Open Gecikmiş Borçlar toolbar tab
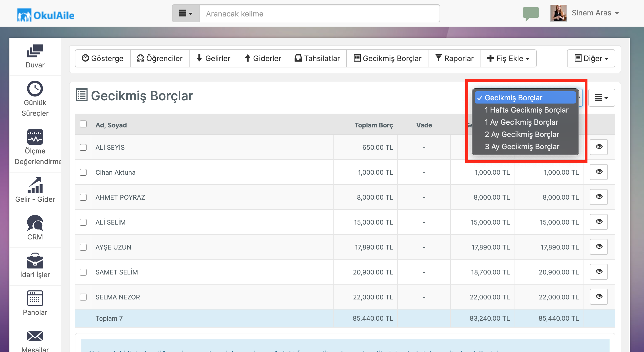 387,58
